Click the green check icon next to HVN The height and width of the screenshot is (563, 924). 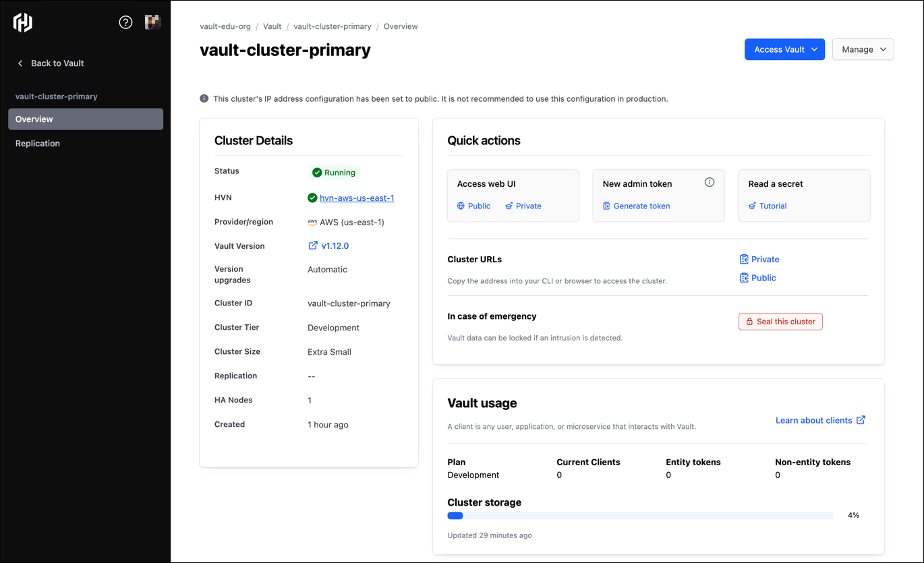[x=312, y=198]
